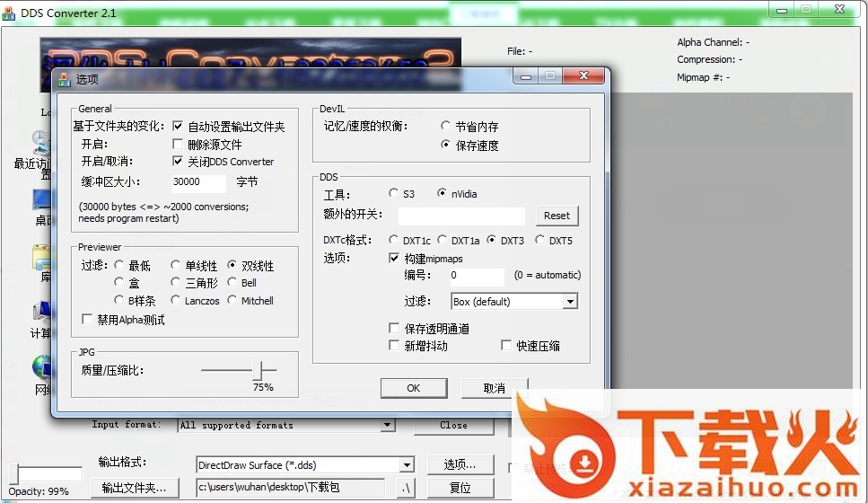This screenshot has width=868, height=503.
Task: Select the DXT5 format radio button
Action: pyautogui.click(x=539, y=239)
